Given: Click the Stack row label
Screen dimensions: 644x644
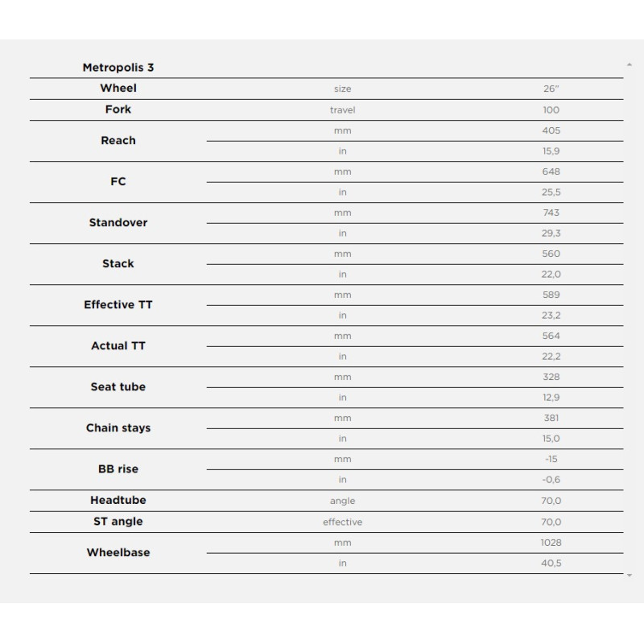Looking at the screenshot, I should point(118,264).
